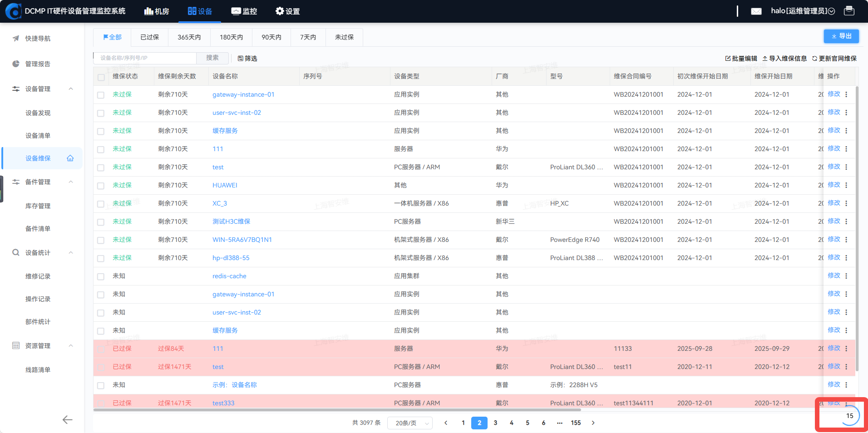Click the horizontal table scrollbar
868x433 pixels.
tap(337, 410)
